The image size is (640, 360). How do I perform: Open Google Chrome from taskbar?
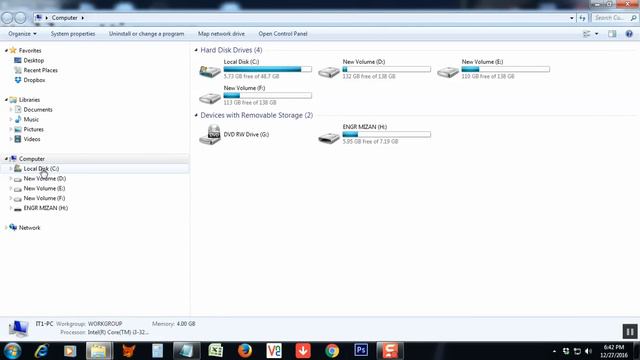tap(332, 351)
